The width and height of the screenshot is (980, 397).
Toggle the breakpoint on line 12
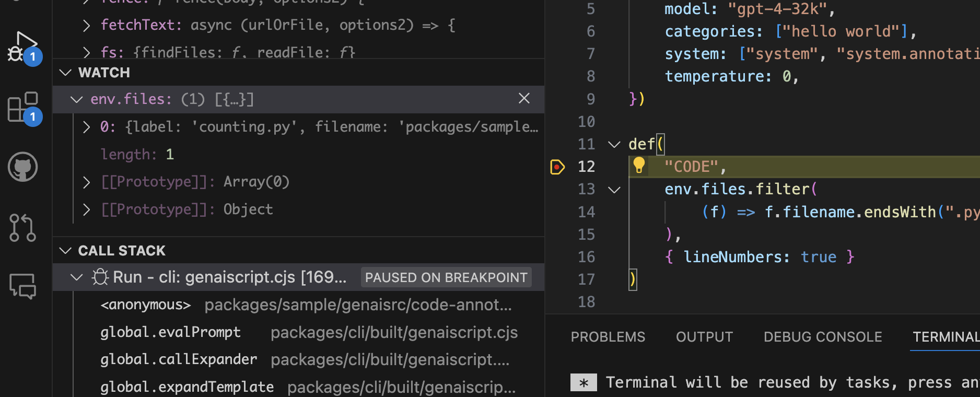pos(557,167)
